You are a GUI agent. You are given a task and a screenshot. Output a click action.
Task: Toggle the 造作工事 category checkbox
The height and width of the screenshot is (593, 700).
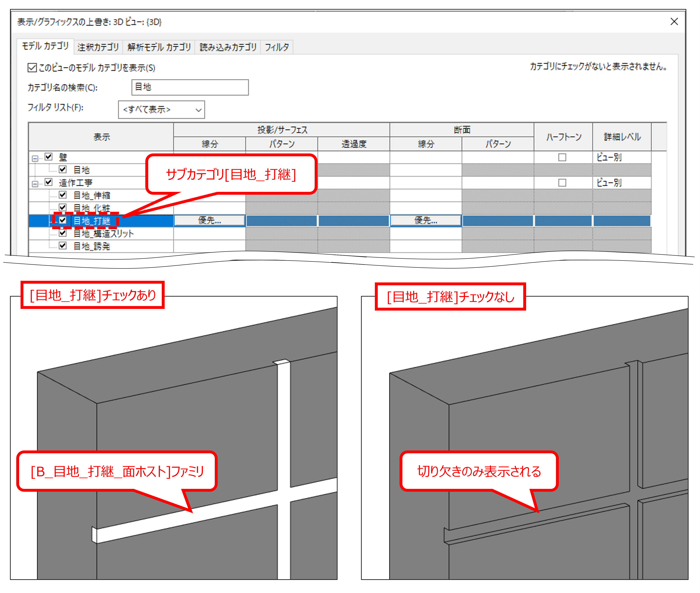49,182
